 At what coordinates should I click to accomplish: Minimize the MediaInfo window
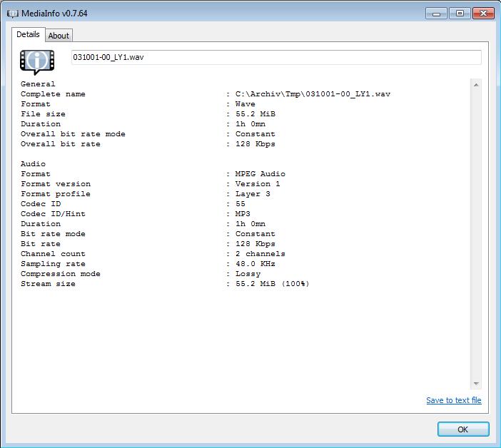436,14
